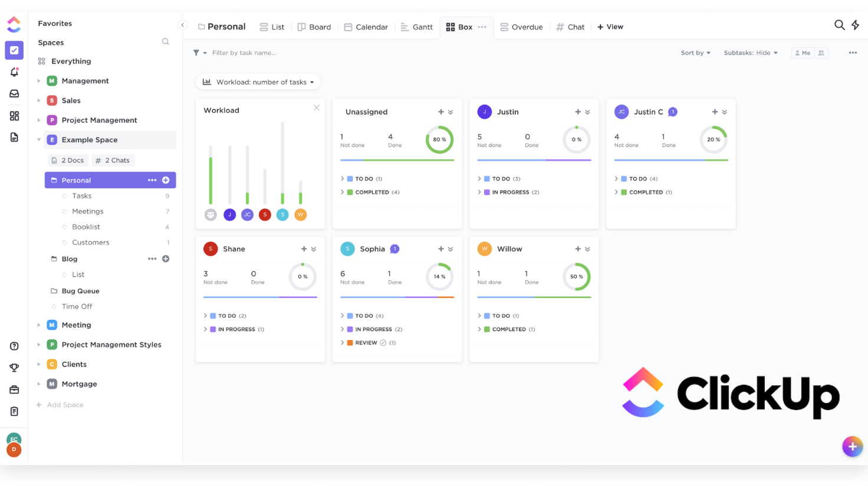Click the 14% progress ring in Sophia's box
The height and width of the screenshot is (491, 868).
(x=440, y=277)
